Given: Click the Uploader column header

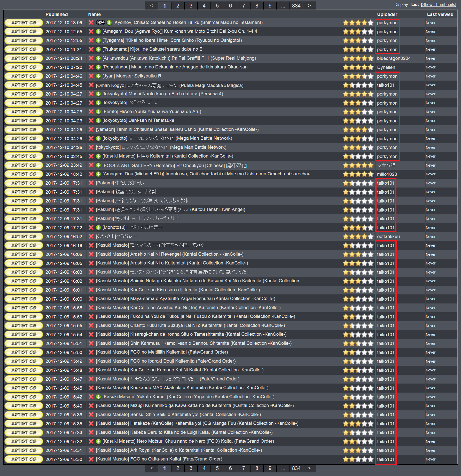Looking at the screenshot, I should [x=387, y=14].
